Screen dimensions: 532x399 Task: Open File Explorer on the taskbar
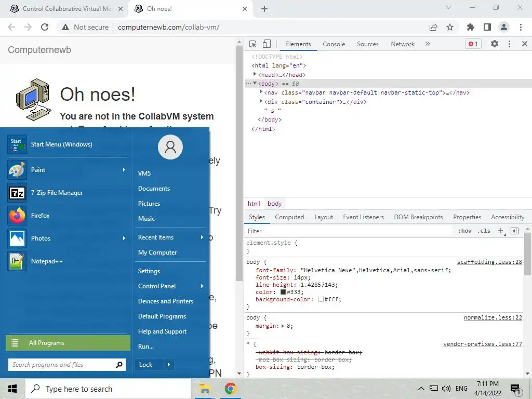(205, 389)
